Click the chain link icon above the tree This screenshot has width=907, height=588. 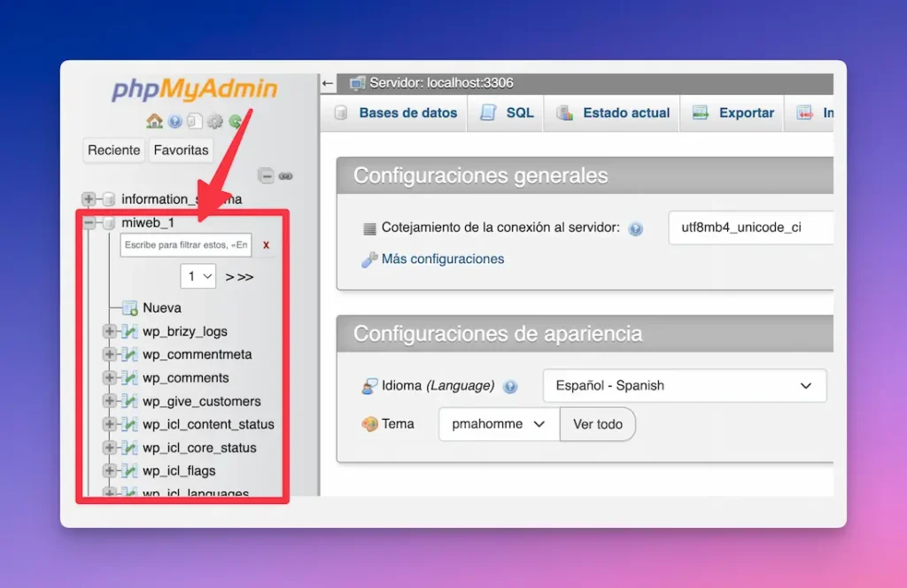[285, 177]
